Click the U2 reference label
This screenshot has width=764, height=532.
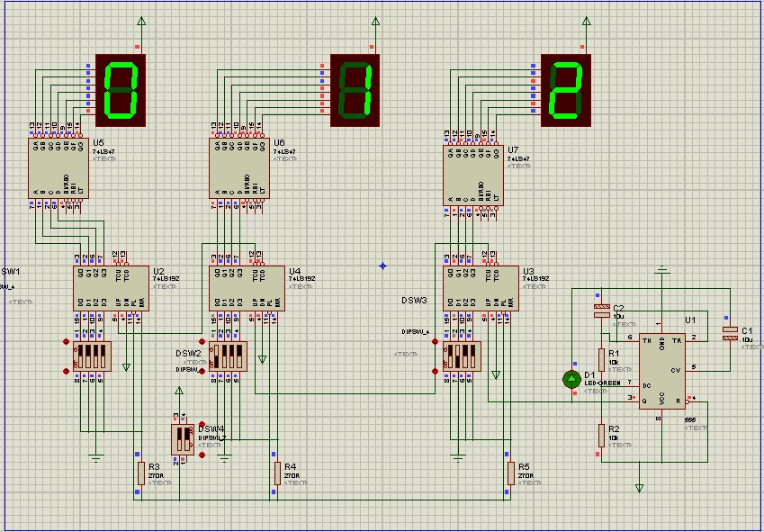158,271
